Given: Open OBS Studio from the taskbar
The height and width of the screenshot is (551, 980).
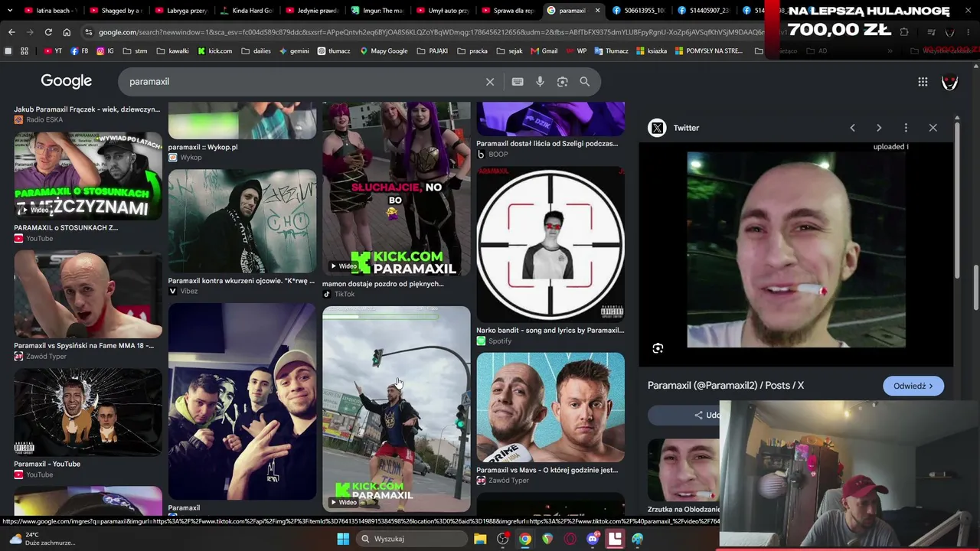Looking at the screenshot, I should [502, 539].
